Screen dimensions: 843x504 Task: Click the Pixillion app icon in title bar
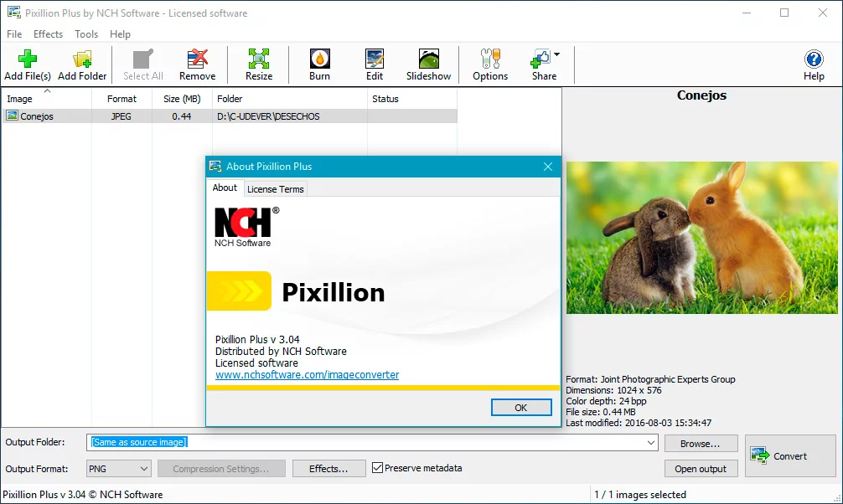(x=14, y=13)
